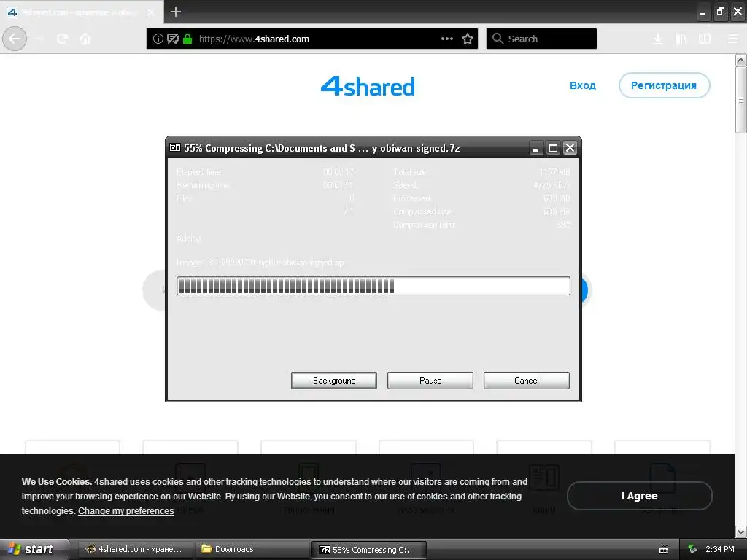Click the page scrollbar up arrow
The width and height of the screenshot is (747, 560).
pyautogui.click(x=740, y=60)
